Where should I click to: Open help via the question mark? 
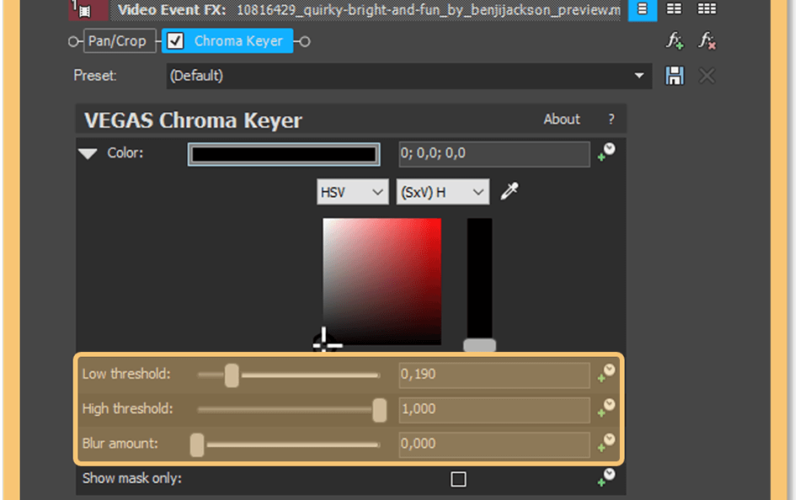click(x=611, y=119)
